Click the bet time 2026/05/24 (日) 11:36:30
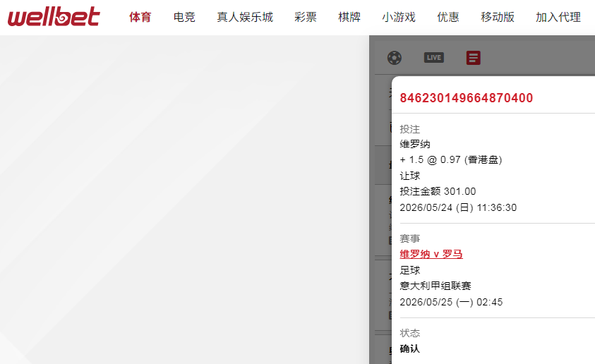The width and height of the screenshot is (595, 364). tap(458, 207)
